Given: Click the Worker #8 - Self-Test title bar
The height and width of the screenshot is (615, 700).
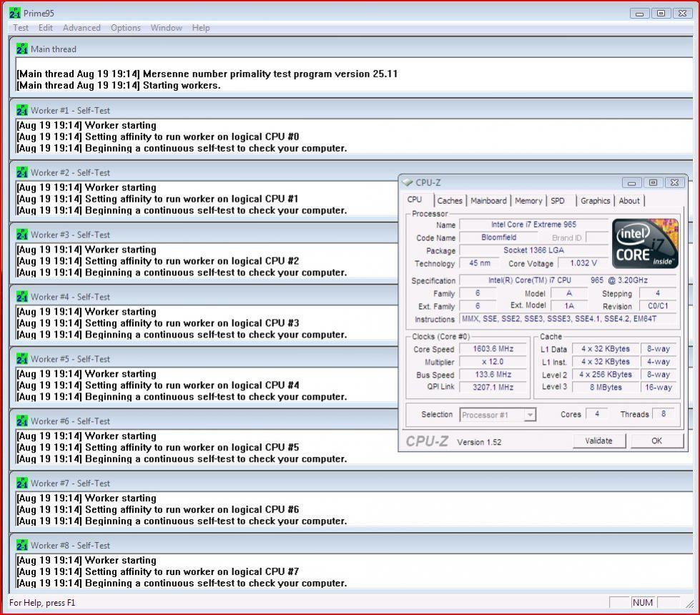Looking at the screenshot, I should (353, 545).
